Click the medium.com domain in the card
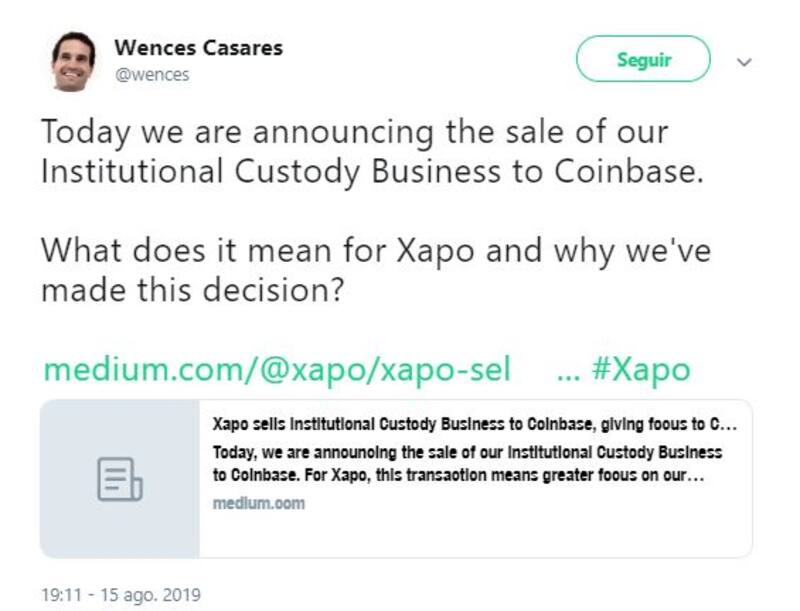The width and height of the screenshot is (800, 611). pos(259,503)
